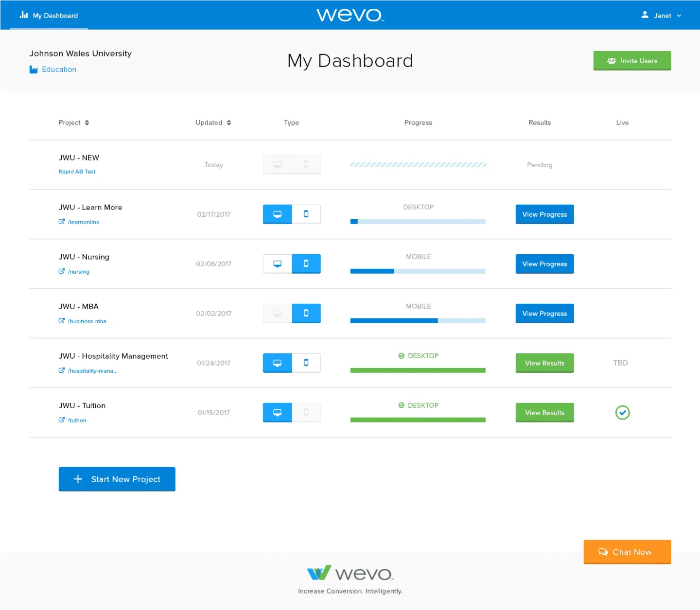Open the /tuition external link

[x=77, y=420]
